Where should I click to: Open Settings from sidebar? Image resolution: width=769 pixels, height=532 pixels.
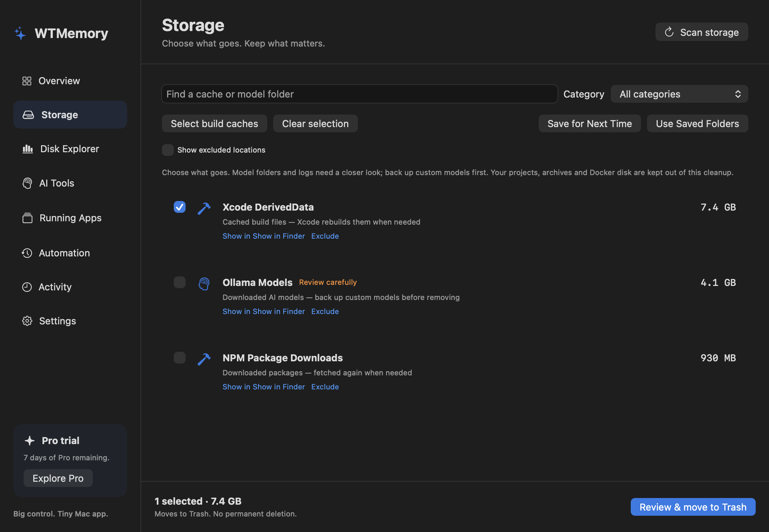(x=70, y=321)
